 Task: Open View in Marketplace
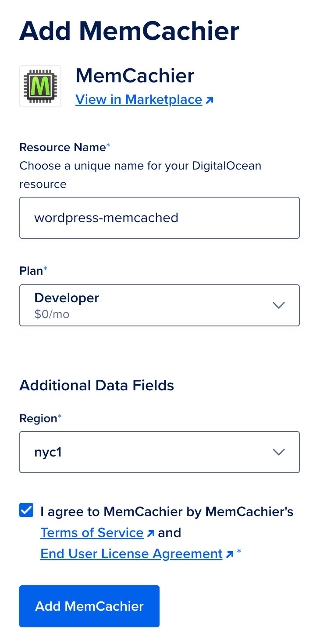click(138, 99)
